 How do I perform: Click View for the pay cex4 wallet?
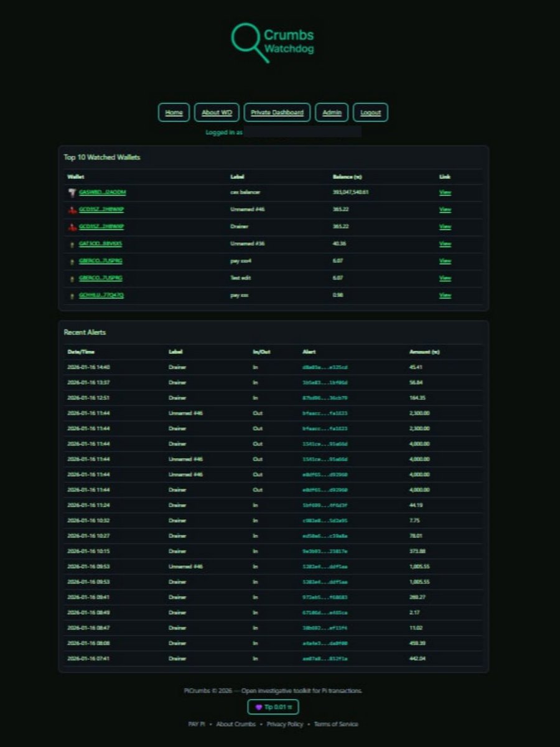[446, 261]
